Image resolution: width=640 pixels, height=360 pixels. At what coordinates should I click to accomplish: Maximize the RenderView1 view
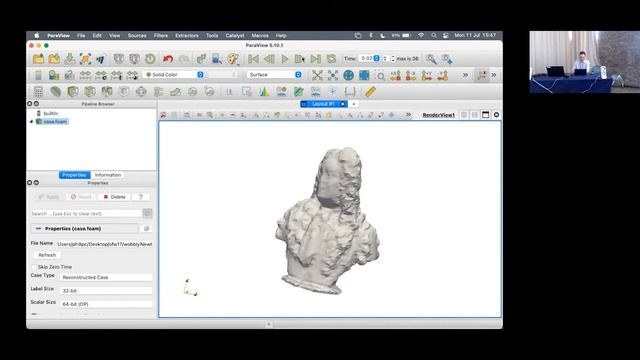click(x=485, y=115)
